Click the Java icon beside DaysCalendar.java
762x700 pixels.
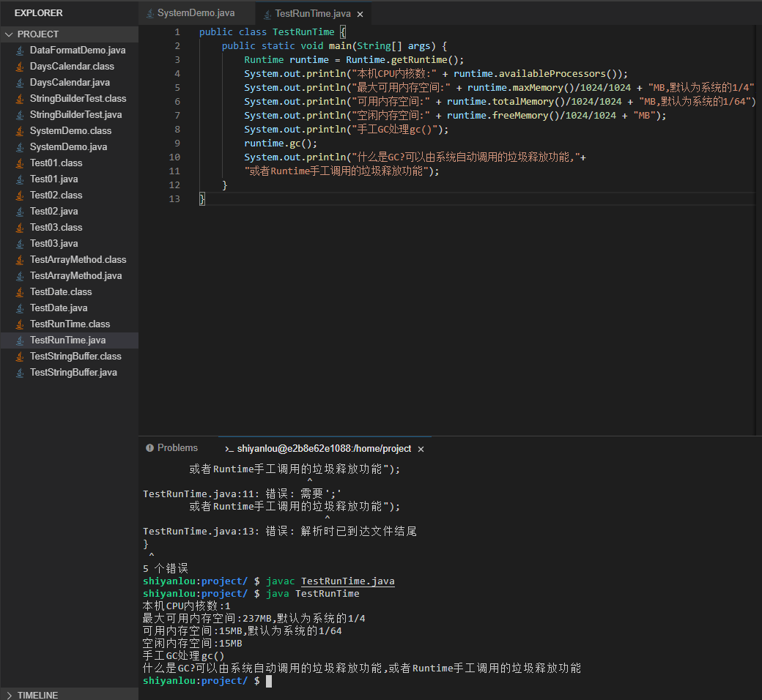[20, 83]
